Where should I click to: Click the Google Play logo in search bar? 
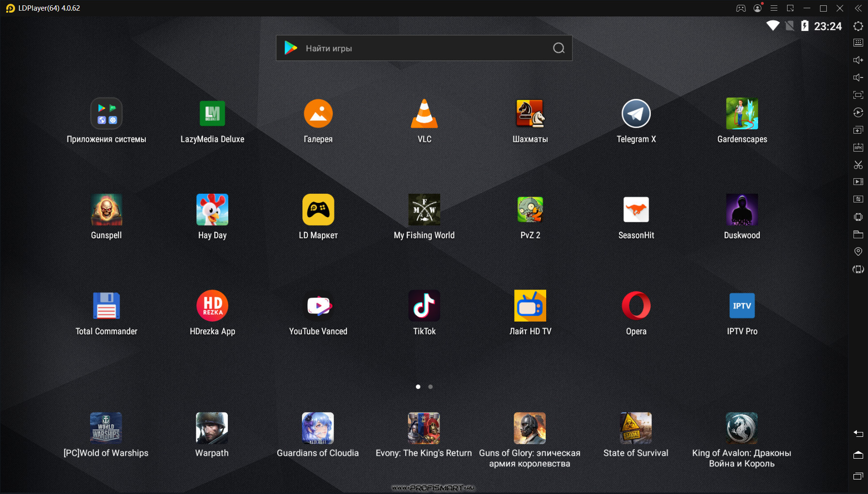[291, 47]
